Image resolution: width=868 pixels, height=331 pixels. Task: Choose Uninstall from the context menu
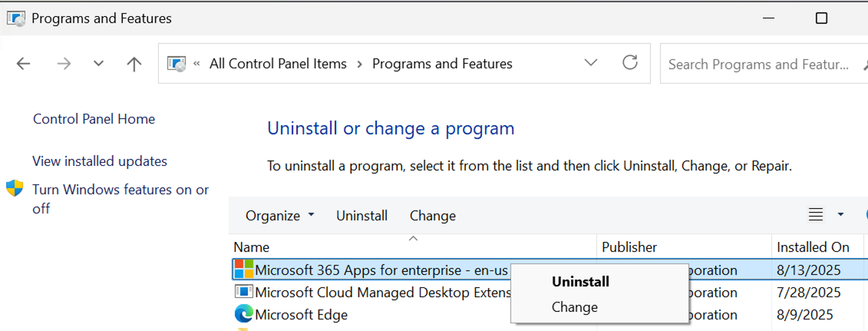point(580,282)
